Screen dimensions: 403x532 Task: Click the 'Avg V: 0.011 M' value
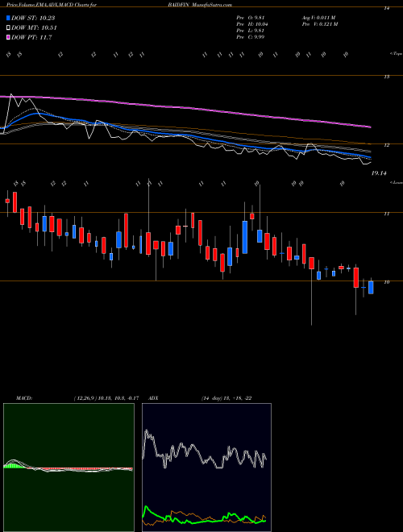[319, 18]
